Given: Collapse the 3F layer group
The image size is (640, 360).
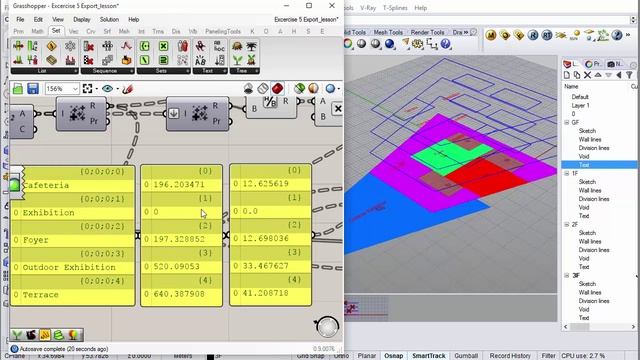Looking at the screenshot, I should click(x=567, y=276).
